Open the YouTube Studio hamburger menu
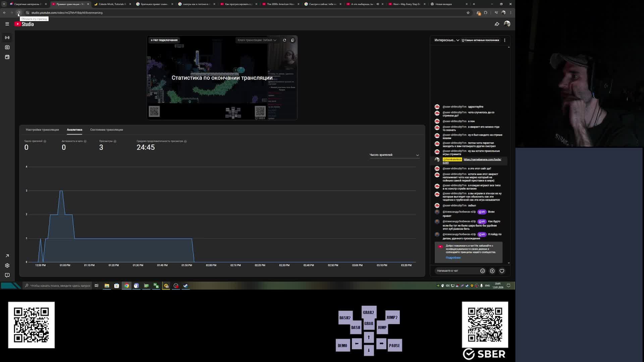644x362 pixels. click(7, 24)
